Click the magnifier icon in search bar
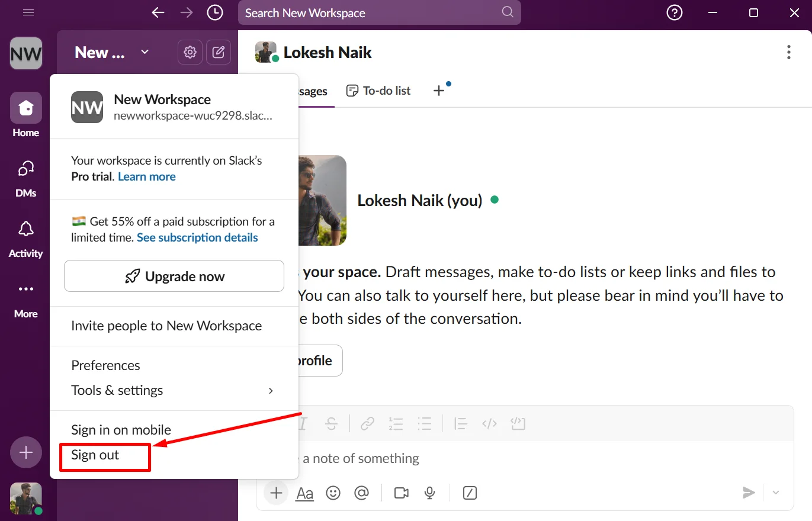Screen dimensions: 812x521 507,12
